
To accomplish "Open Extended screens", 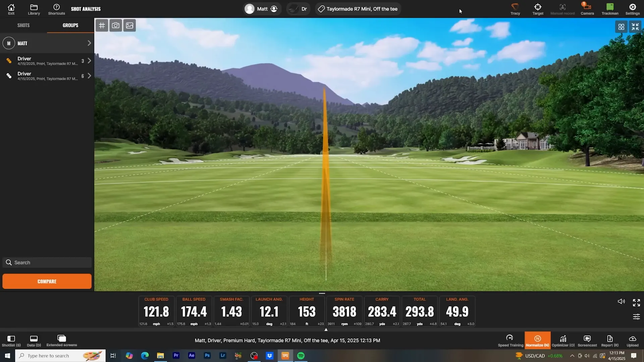I will coord(62,341).
